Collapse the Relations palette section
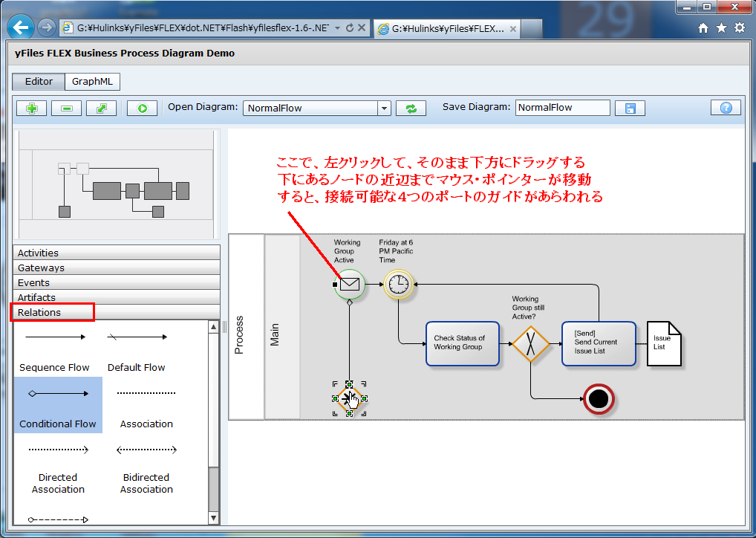 click(x=117, y=312)
